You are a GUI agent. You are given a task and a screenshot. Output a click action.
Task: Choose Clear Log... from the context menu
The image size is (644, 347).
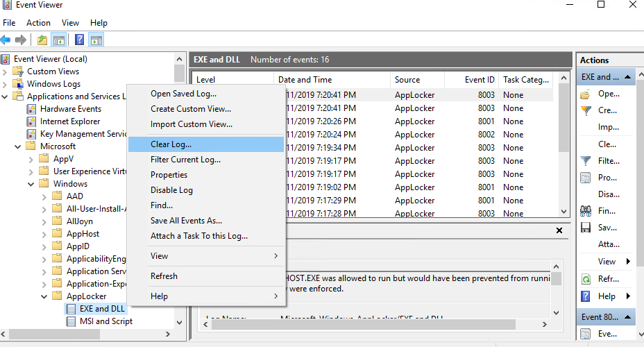[171, 144]
